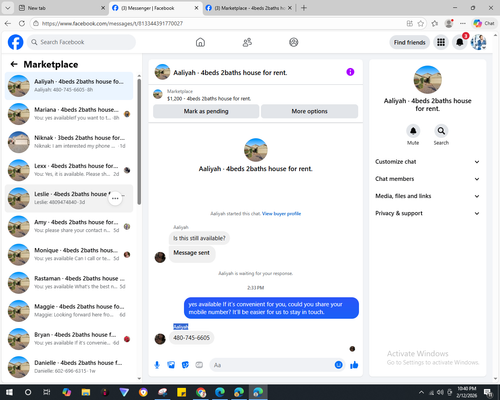Show hidden system tray icons
Screen dimensions: 500x400
421,392
